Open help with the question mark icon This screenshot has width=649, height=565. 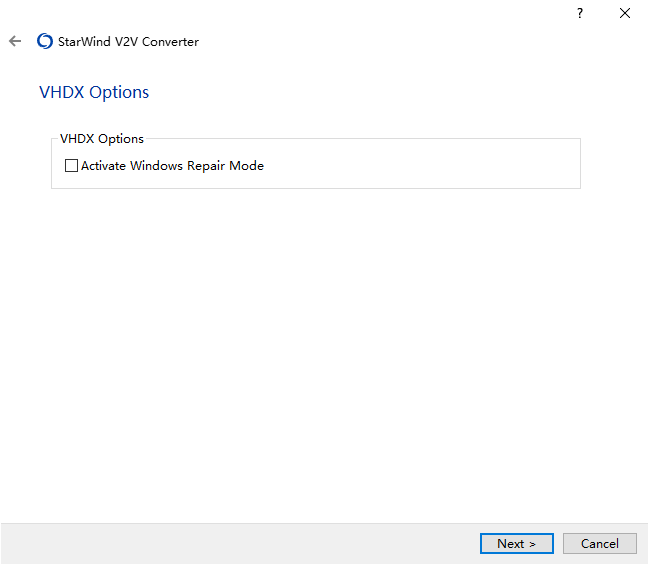point(580,13)
